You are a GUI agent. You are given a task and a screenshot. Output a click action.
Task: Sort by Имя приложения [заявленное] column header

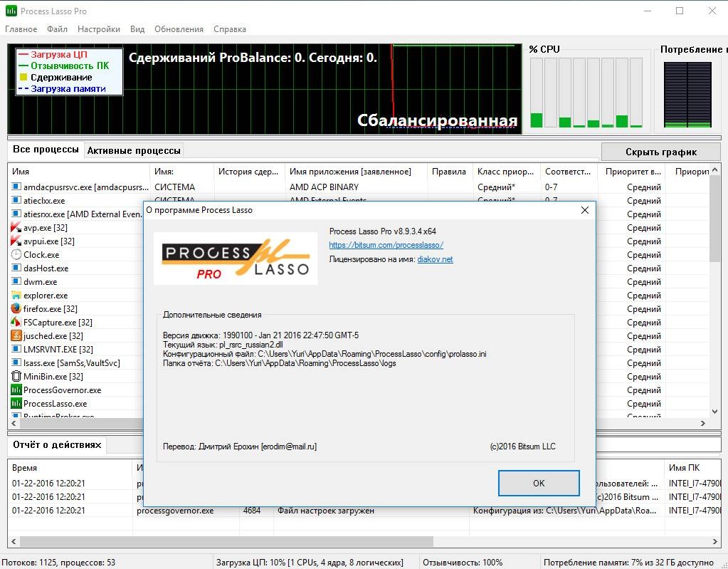[356, 172]
